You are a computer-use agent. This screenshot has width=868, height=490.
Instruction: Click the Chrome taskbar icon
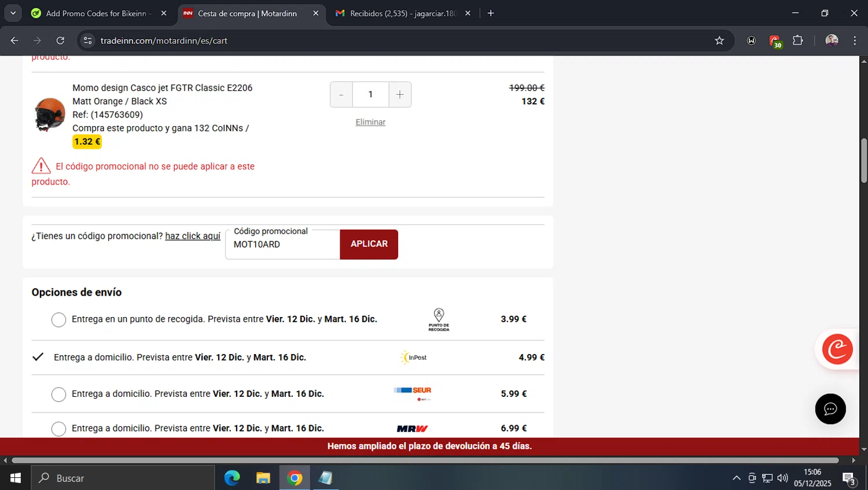pos(295,478)
